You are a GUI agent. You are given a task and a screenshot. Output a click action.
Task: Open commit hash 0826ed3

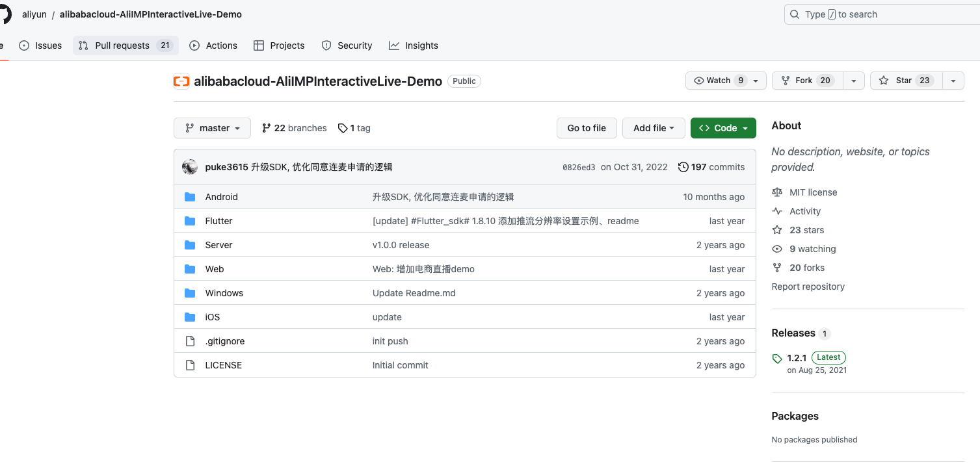[579, 168]
